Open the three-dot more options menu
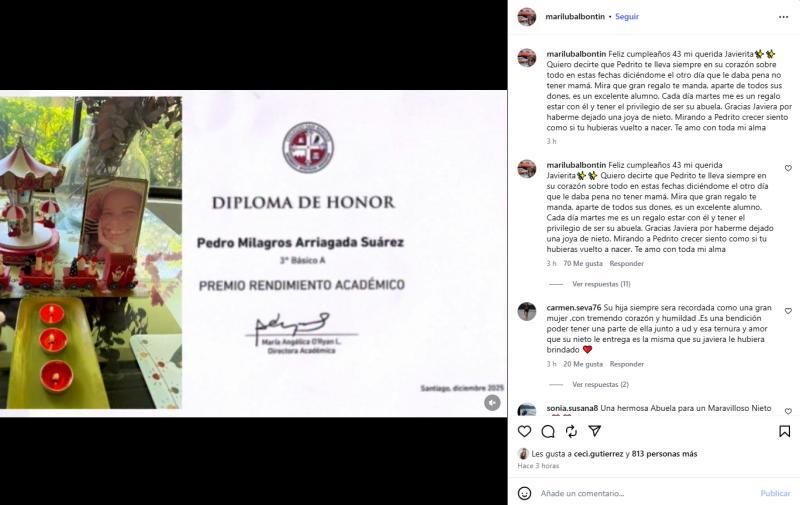The width and height of the screenshot is (800, 505). coord(784,17)
